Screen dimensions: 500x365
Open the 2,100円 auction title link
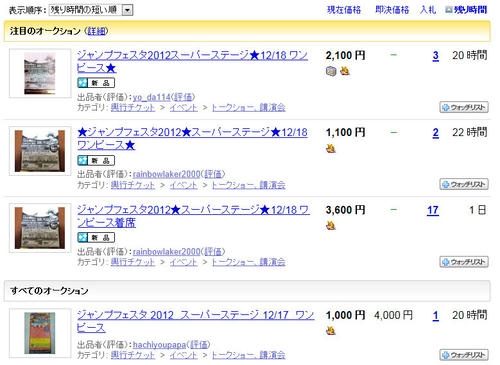tap(192, 61)
